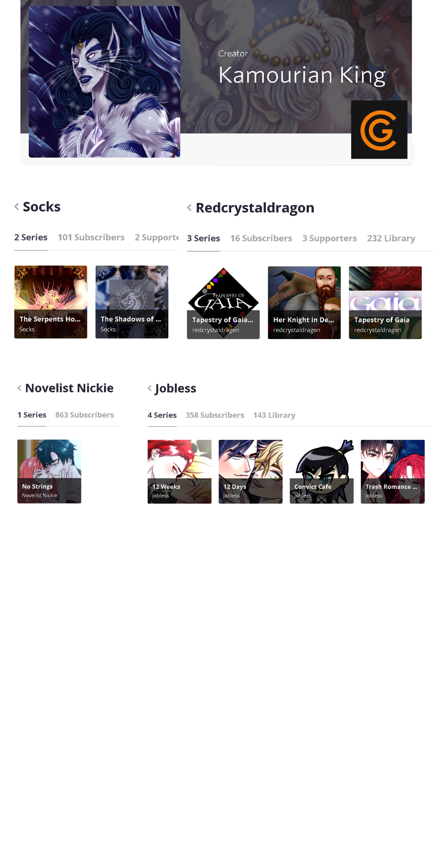Click the Redcrystaldragon profile heading
Image resolution: width=437 pixels, height=868 pixels.
pyautogui.click(x=255, y=208)
